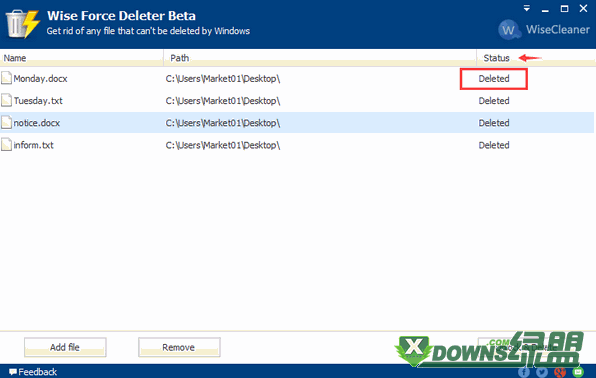Click the Feedback speech bubble icon
The width and height of the screenshot is (596, 378).
coord(13,372)
